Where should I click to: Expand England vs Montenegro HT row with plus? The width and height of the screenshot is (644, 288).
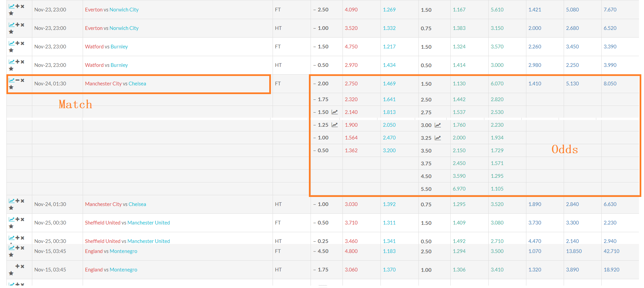[x=17, y=266]
